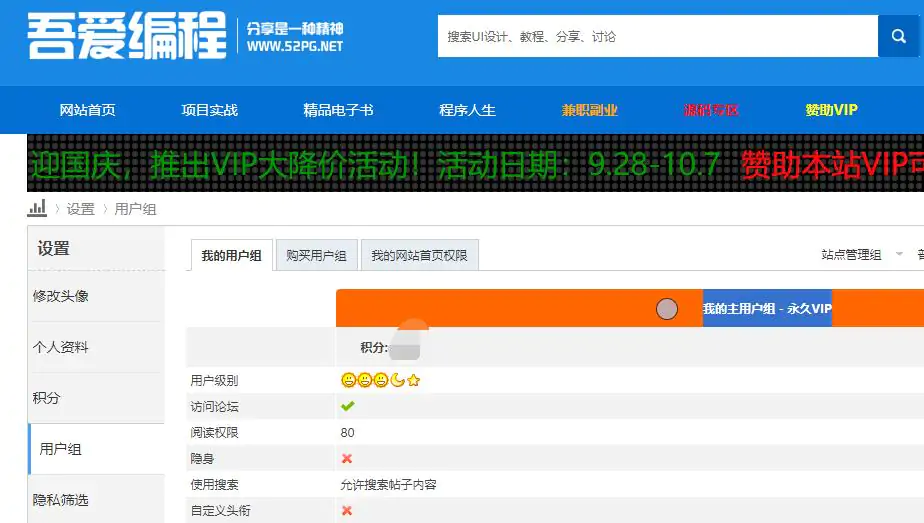924x523 pixels.
Task: Open 兼职副业 nav item
Action: pyautogui.click(x=589, y=110)
